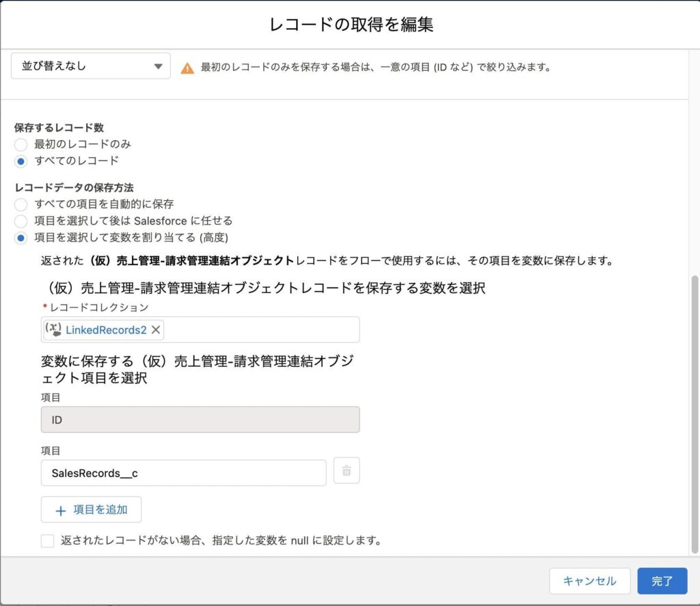This screenshot has height=606, width=700.
Task: Choose the Salesforce に任せる radio option
Action: click(21, 221)
